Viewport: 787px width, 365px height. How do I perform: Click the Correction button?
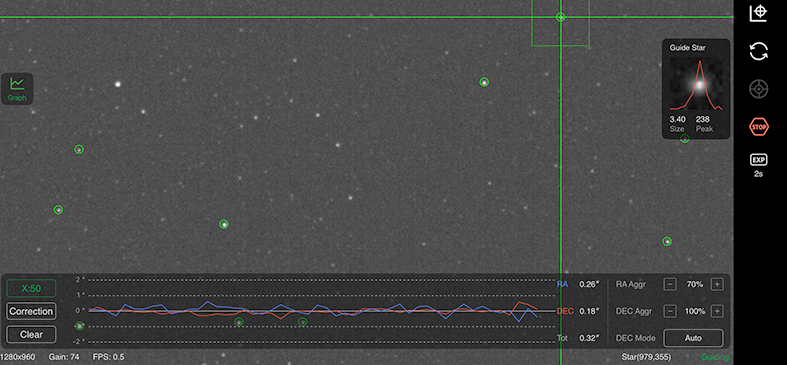pyautogui.click(x=31, y=311)
